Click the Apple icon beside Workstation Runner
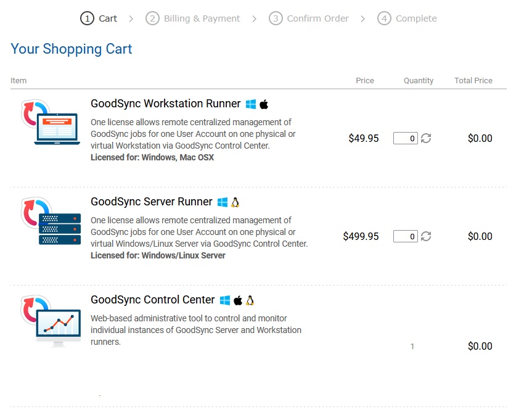Image resolution: width=532 pixels, height=412 pixels. [264, 104]
